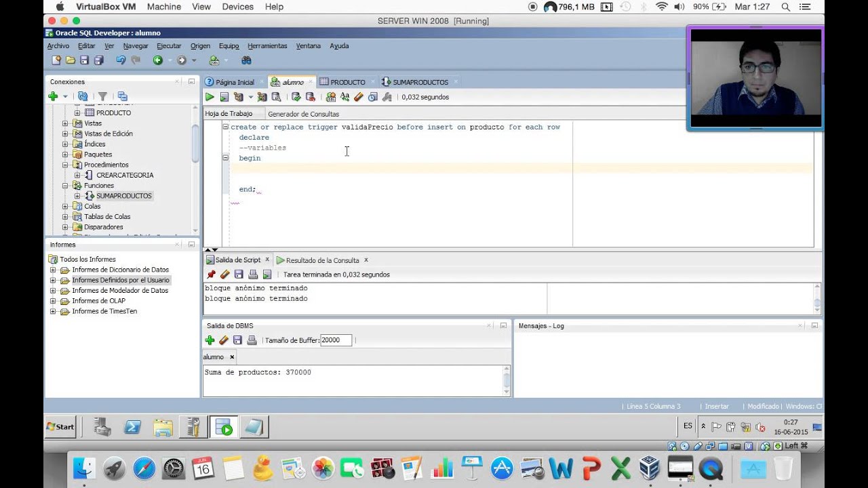Select SUMAPRODUCTOS in the connections tree
The height and width of the screenshot is (488, 868).
pos(124,196)
